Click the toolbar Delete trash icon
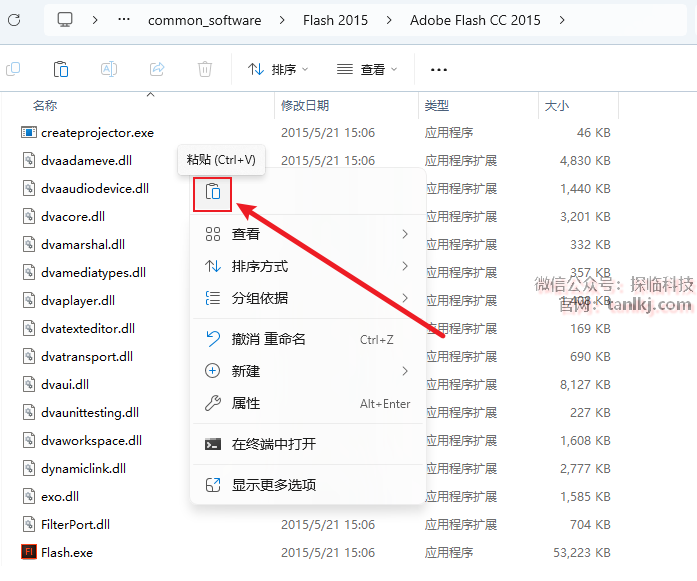The width and height of the screenshot is (697, 581). click(205, 69)
